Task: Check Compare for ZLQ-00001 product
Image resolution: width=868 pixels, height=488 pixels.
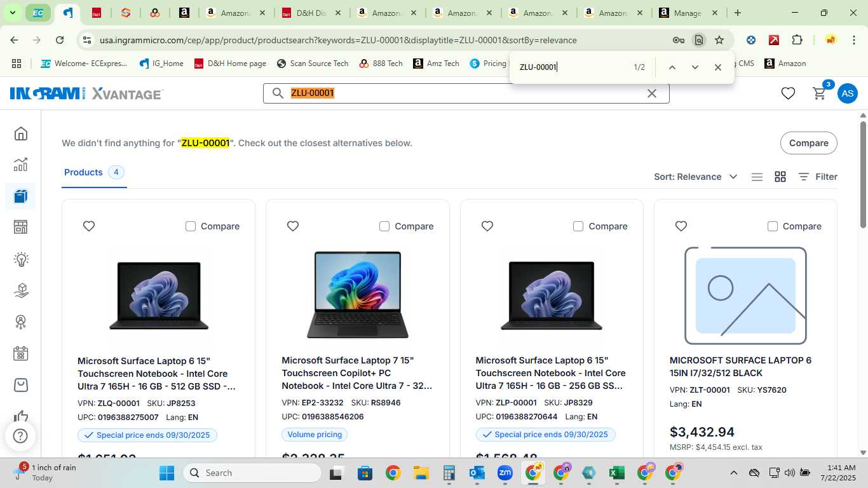Action: [x=191, y=226]
